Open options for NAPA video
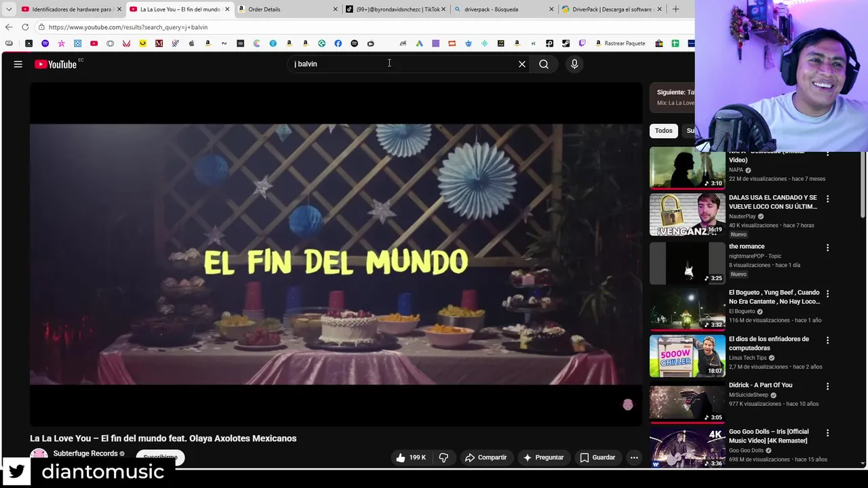The image size is (868, 488). (827, 154)
